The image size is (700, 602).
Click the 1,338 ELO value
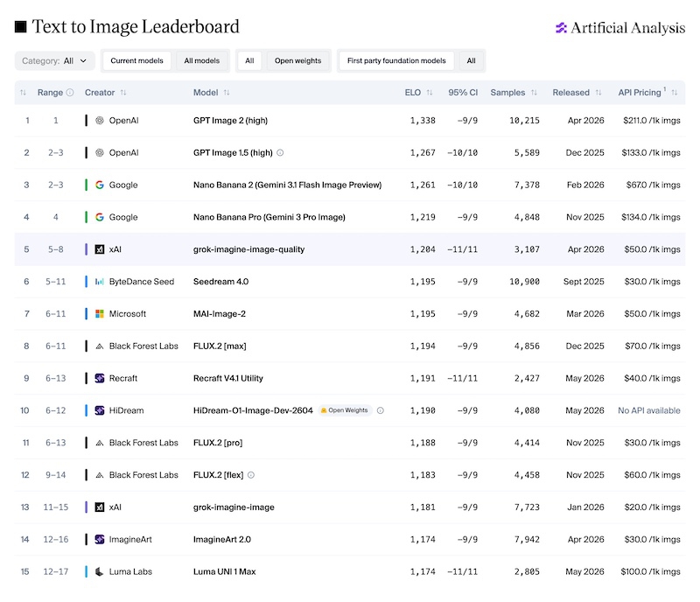coord(423,121)
